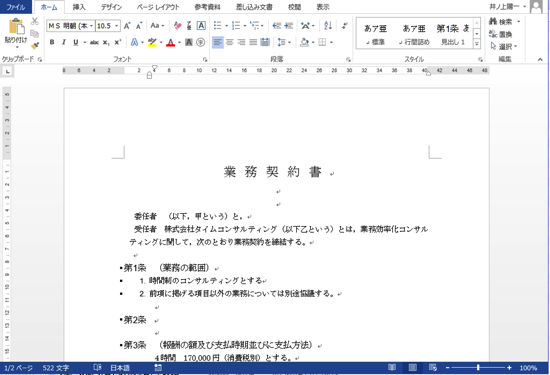The height and width of the screenshot is (375, 550).
Task: Open the File tab
Action: [x=16, y=7]
